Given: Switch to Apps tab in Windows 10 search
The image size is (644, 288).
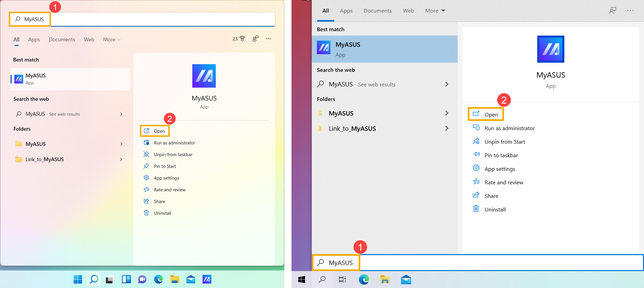Looking at the screenshot, I should coord(346,11).
